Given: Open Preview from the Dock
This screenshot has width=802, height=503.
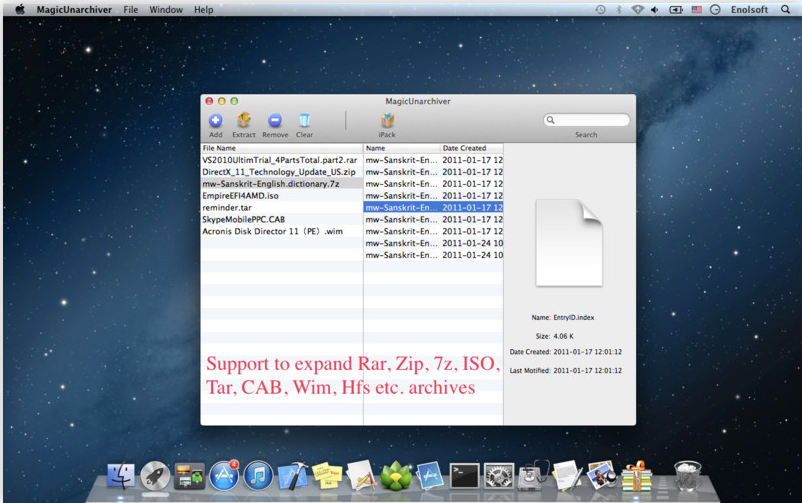Looking at the screenshot, I should point(602,476).
